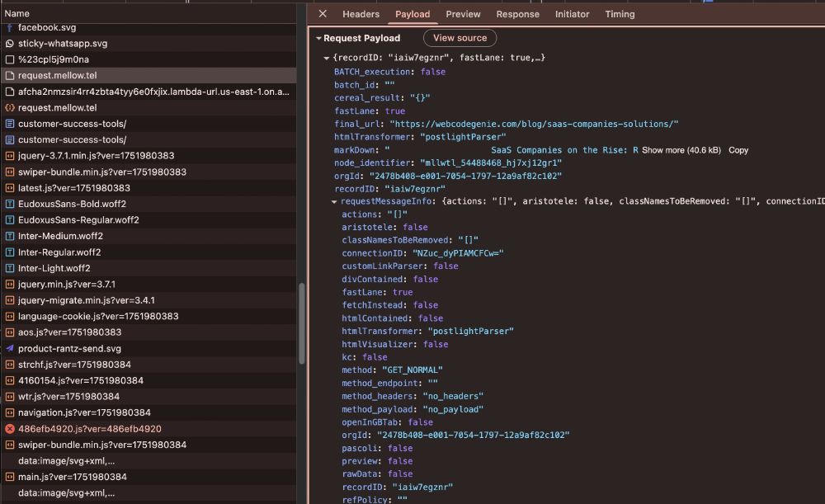Select the main.js?ver=1751980384 request
Viewport: 825px width, 504px height.
click(148, 477)
